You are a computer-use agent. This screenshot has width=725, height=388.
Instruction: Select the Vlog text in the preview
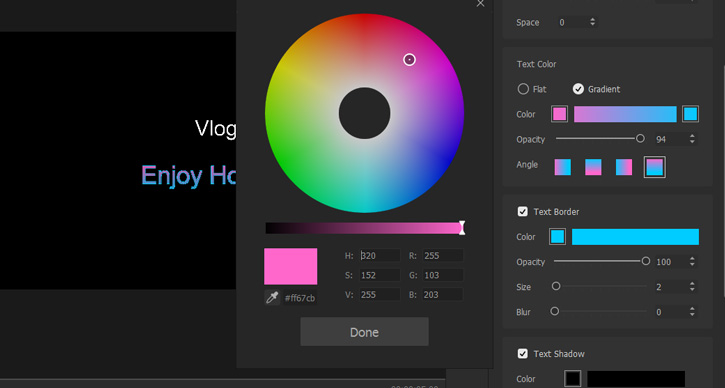pos(215,129)
